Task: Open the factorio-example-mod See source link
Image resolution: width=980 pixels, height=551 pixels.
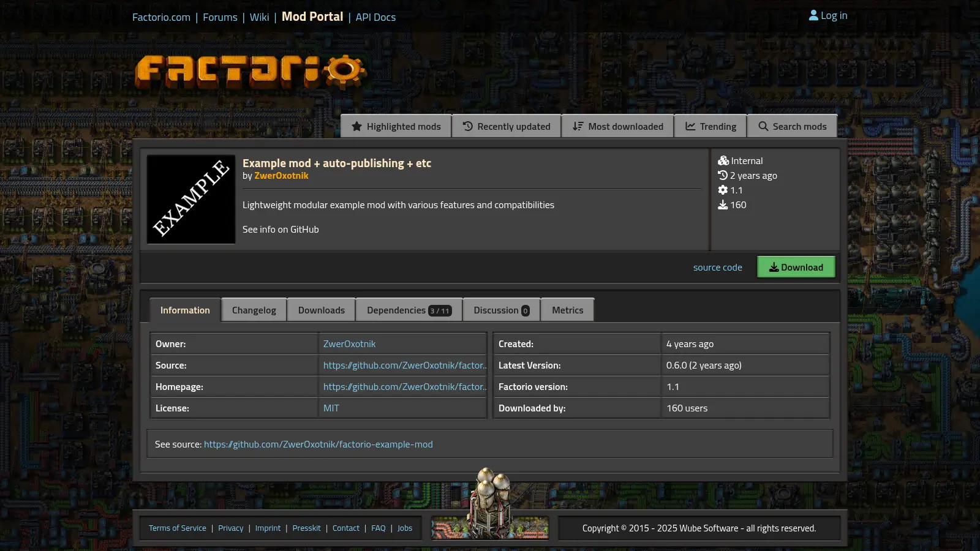Action: (x=318, y=444)
